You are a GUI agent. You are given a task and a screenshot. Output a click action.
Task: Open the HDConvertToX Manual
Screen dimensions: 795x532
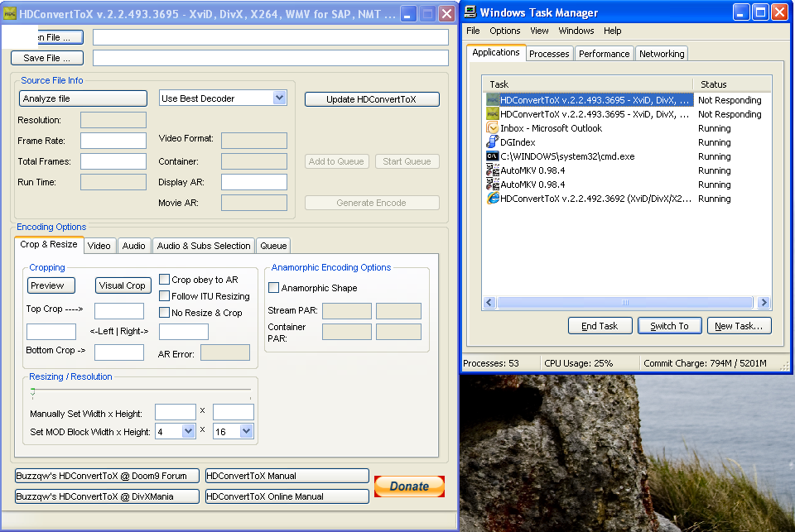(287, 476)
